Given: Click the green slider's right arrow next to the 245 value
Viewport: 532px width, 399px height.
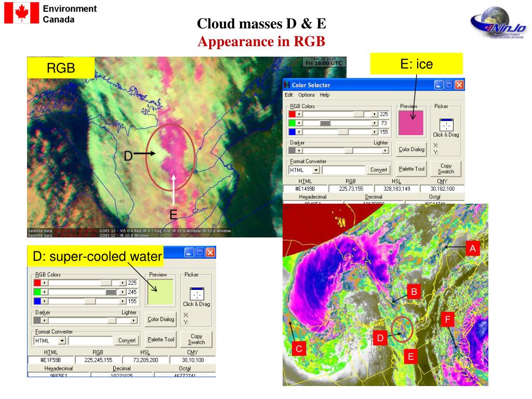Looking at the screenshot, I should pyautogui.click(x=123, y=292).
